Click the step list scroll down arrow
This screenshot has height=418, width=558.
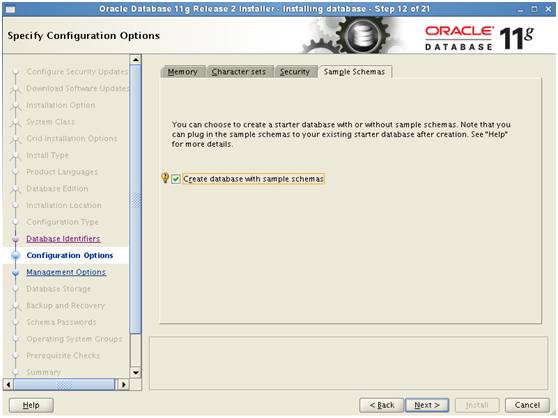[136, 372]
